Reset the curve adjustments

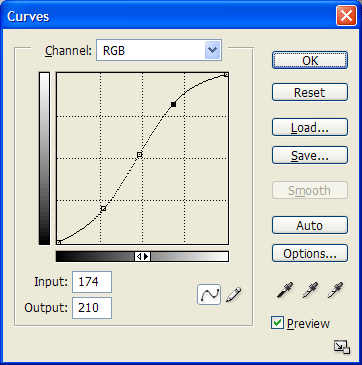pos(310,92)
